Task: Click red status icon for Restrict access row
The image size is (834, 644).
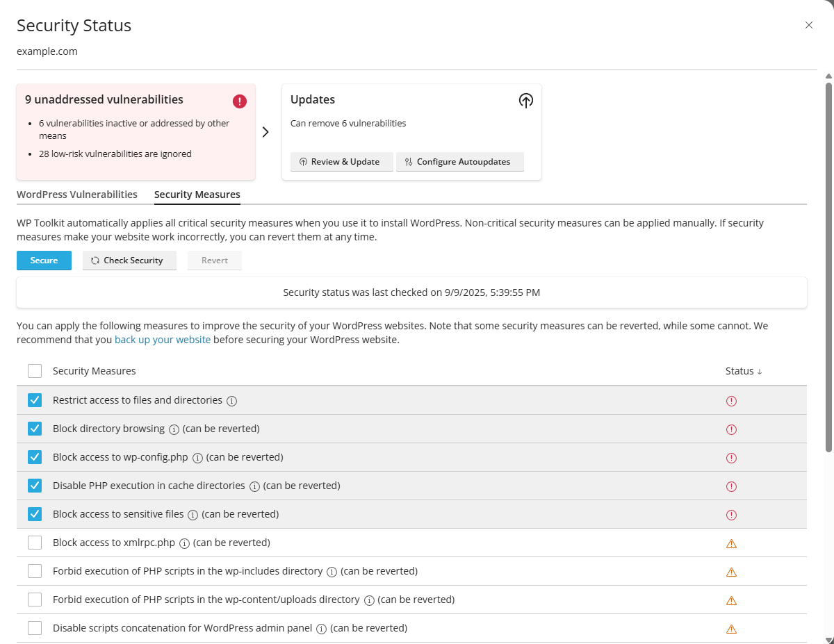Action: tap(731, 401)
